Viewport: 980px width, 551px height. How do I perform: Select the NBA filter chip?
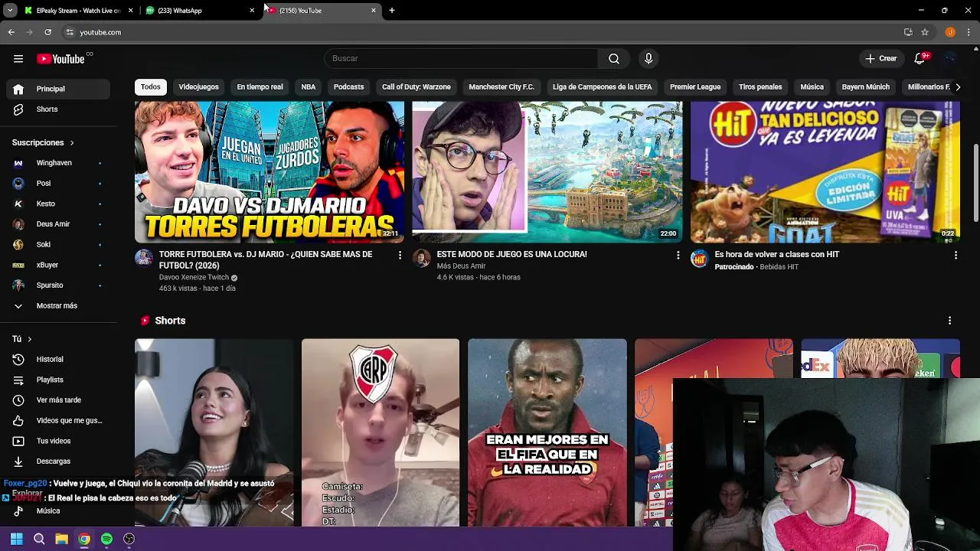coord(309,87)
